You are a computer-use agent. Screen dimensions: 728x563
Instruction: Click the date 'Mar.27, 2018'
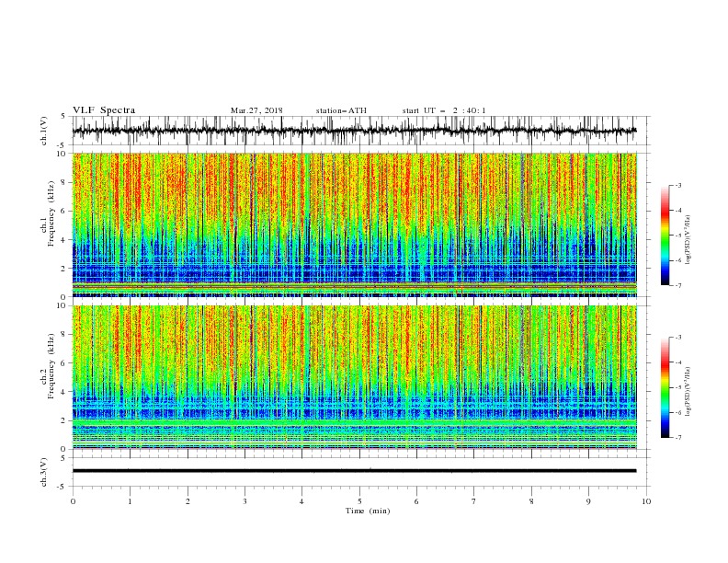click(x=256, y=110)
